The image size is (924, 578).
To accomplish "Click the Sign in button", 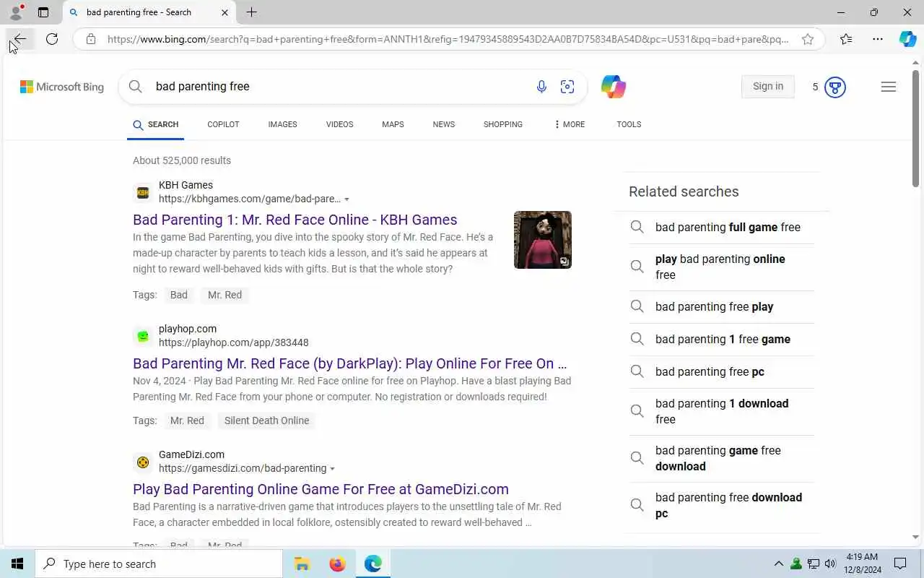I will click(768, 87).
